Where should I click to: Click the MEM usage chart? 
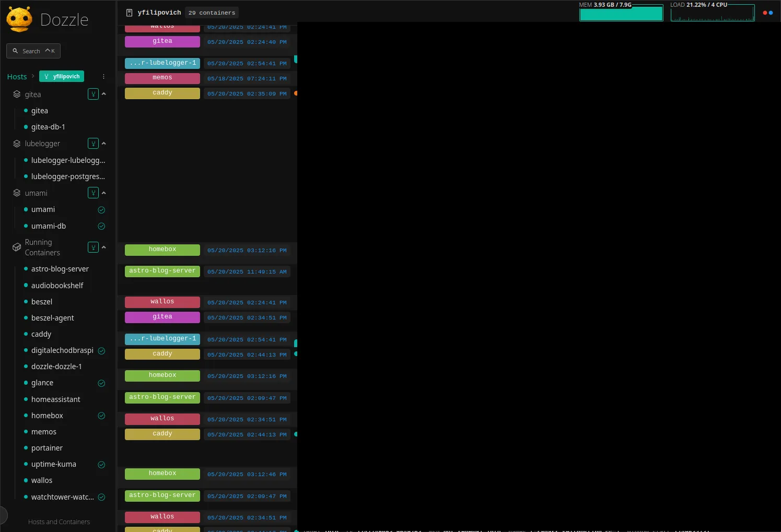pos(621,13)
